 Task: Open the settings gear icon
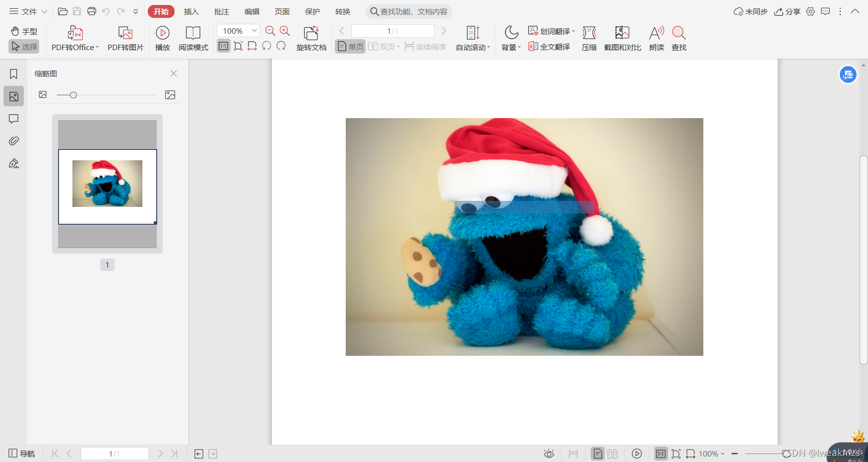[x=810, y=11]
